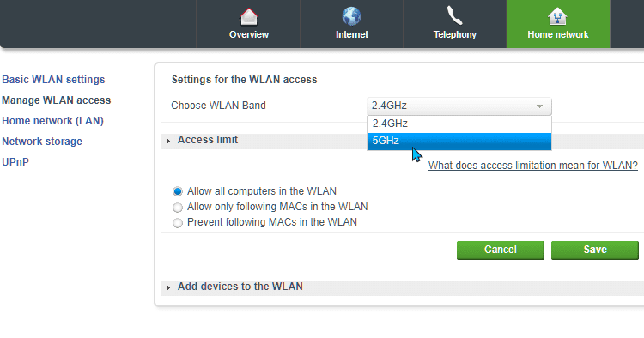Open Network storage in the sidebar
Screen dimensions: 644x338
pyautogui.click(x=42, y=141)
